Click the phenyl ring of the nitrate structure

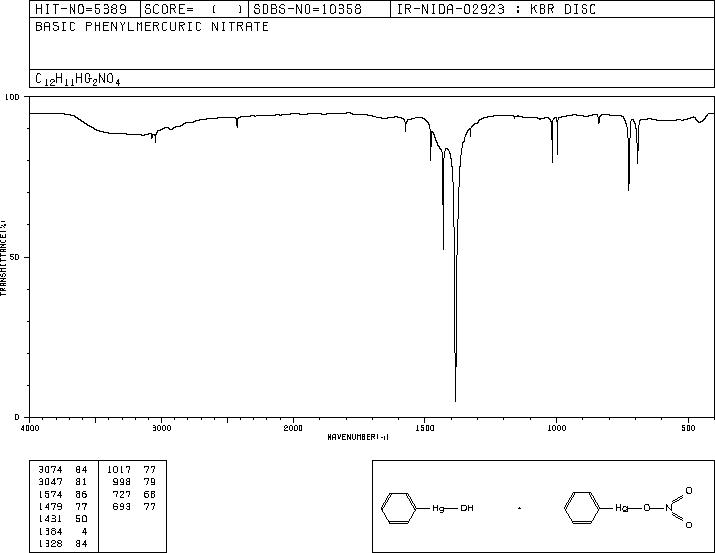tap(582, 508)
